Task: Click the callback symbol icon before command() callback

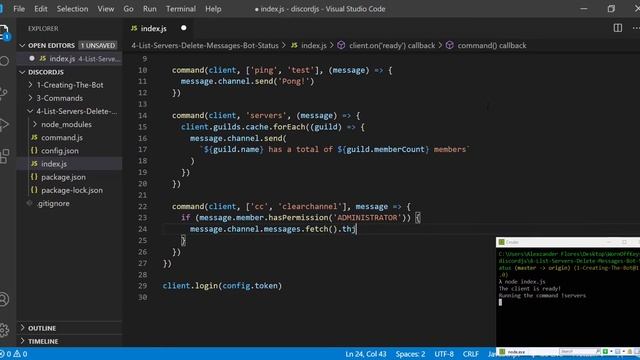Action: (449, 45)
